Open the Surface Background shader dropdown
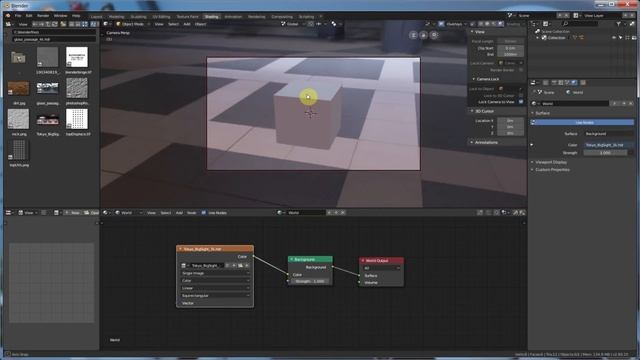 609,134
